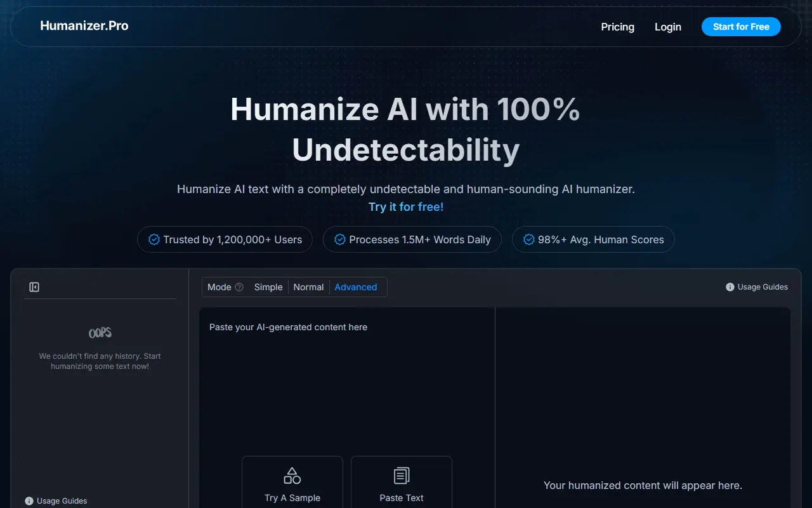
Task: Select the Simple mode option
Action: (x=268, y=287)
